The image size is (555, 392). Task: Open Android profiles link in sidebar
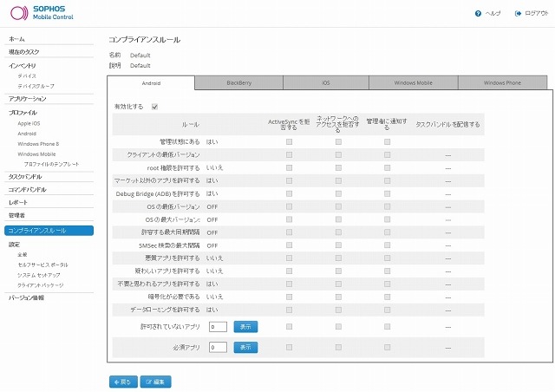coord(27,134)
